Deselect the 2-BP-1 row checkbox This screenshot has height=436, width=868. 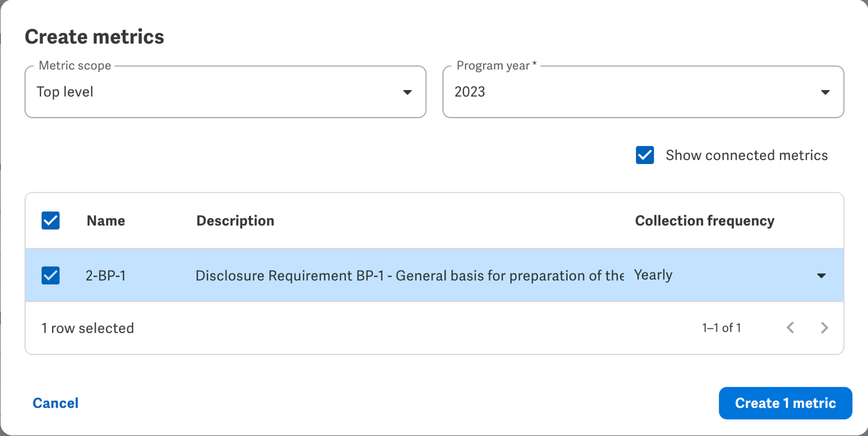point(50,275)
